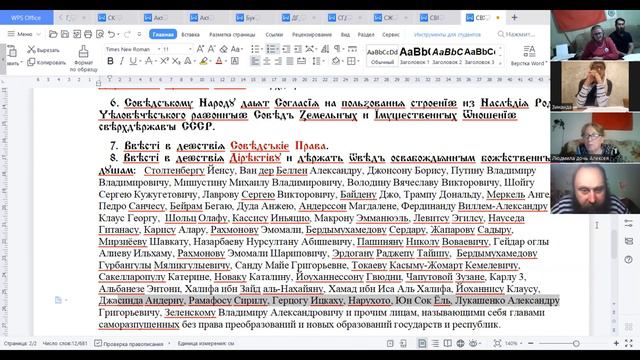640x360 pixels.
Task: Open the Вид ribbon tab
Action: (x=345, y=35)
